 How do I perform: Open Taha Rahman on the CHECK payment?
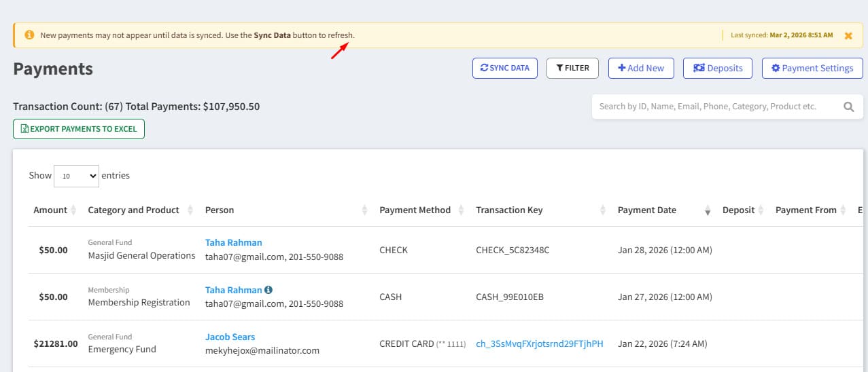coord(233,242)
